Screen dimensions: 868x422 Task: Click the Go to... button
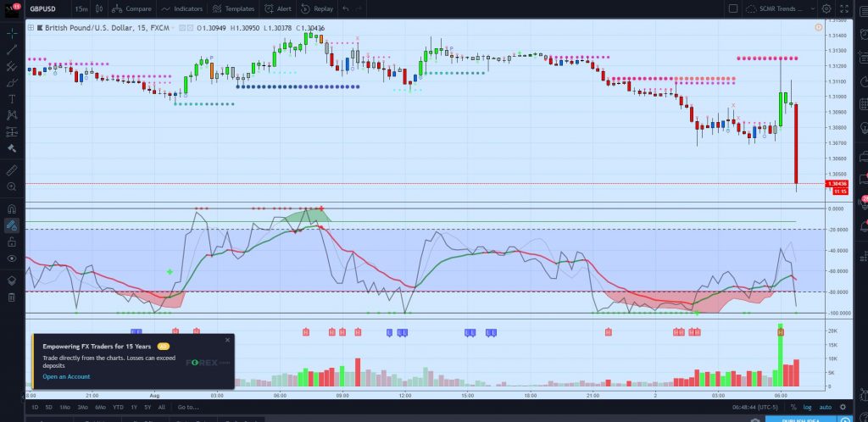187,408
